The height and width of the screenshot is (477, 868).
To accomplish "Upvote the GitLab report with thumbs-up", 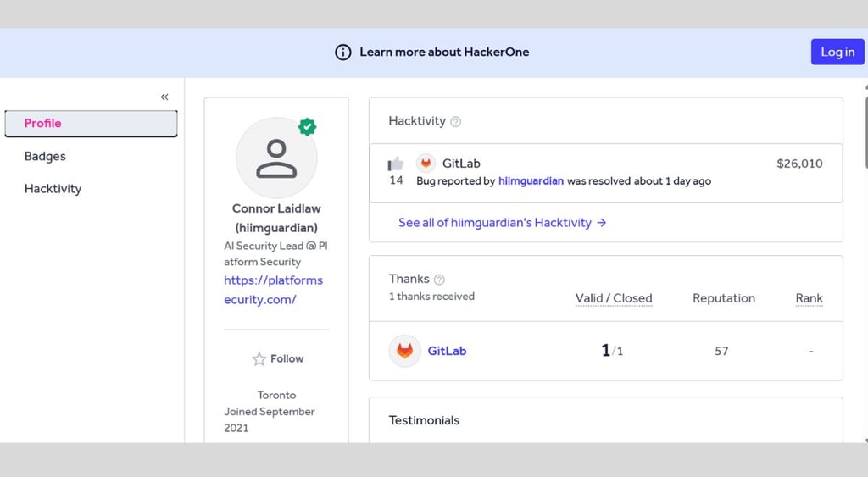I will (x=396, y=164).
